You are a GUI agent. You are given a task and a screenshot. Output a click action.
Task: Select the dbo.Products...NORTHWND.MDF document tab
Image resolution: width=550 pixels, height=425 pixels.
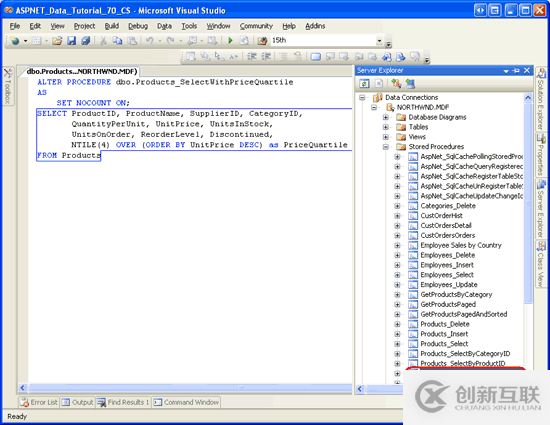(x=82, y=72)
